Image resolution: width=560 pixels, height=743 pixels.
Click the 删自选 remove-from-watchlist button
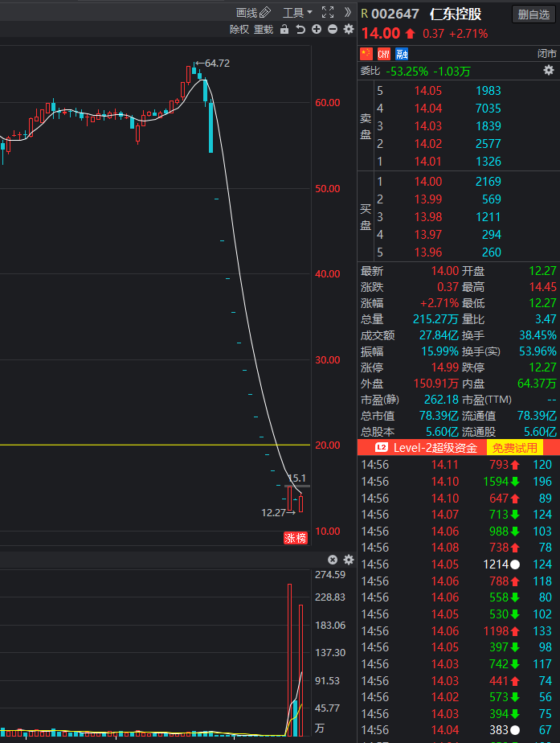pyautogui.click(x=533, y=14)
